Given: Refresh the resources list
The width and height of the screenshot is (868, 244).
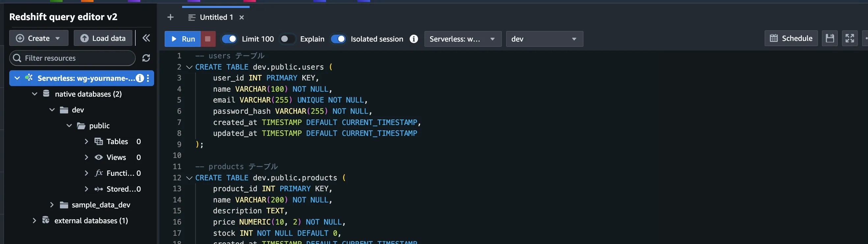Looking at the screenshot, I should click(x=146, y=58).
